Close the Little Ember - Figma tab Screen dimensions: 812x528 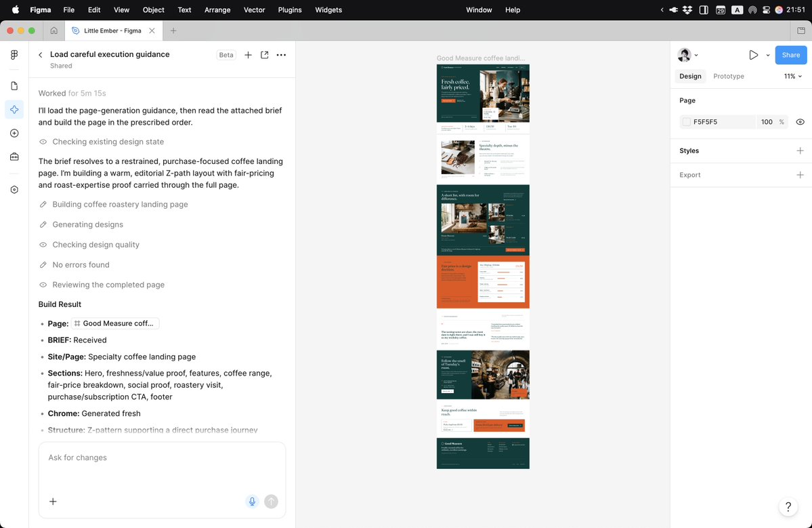point(152,31)
